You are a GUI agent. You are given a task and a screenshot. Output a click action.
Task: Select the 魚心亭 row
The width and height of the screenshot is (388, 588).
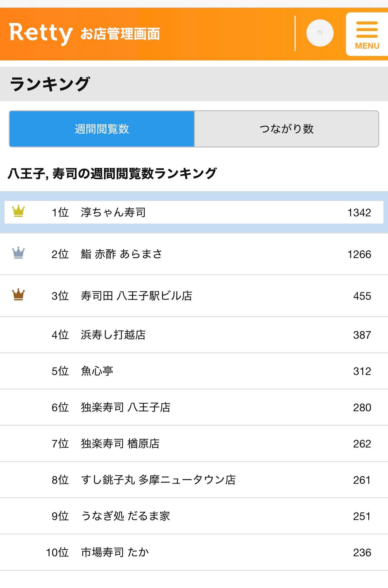[194, 371]
